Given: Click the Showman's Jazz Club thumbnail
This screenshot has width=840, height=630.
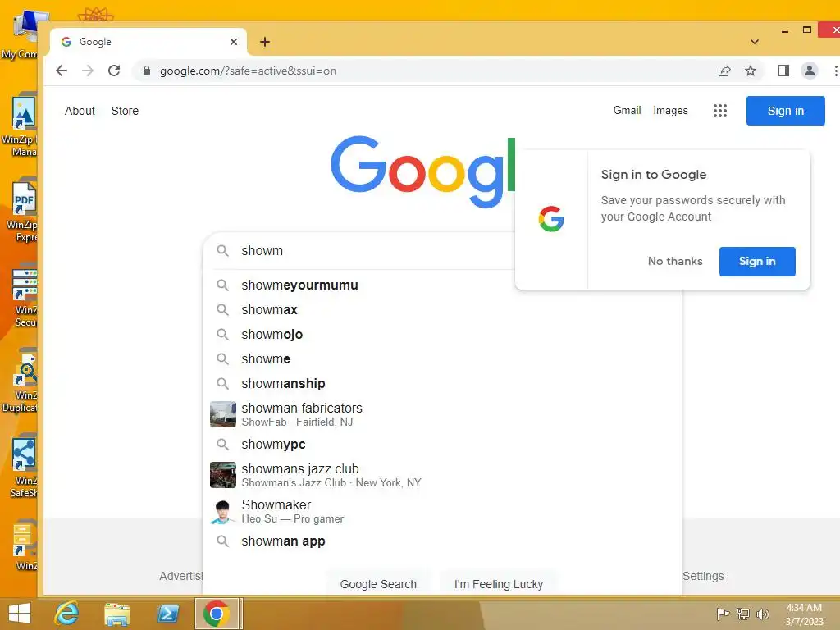Looking at the screenshot, I should click(x=223, y=475).
